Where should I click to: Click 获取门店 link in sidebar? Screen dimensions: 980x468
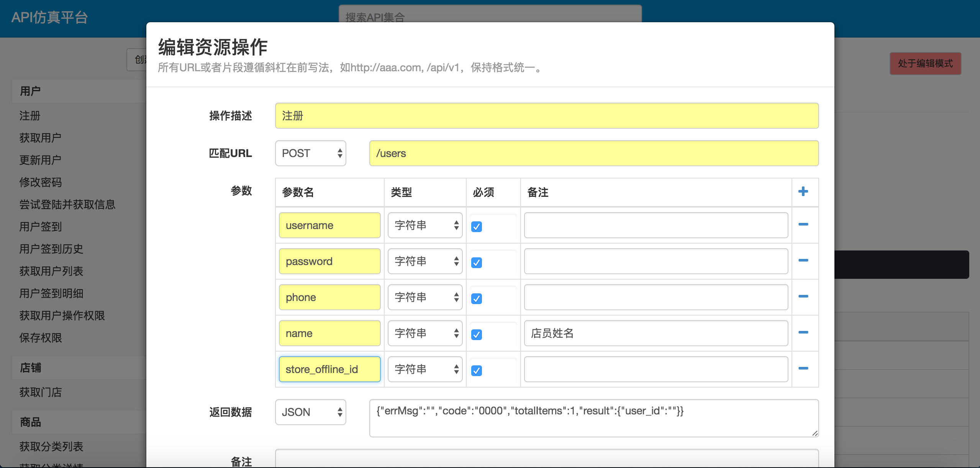point(40,392)
